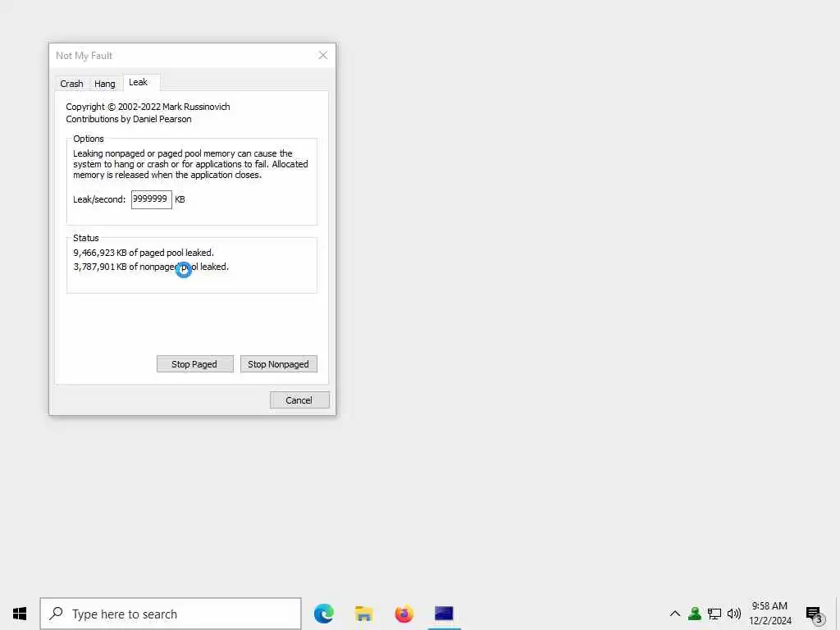Open Firefox from taskbar

pyautogui.click(x=404, y=614)
